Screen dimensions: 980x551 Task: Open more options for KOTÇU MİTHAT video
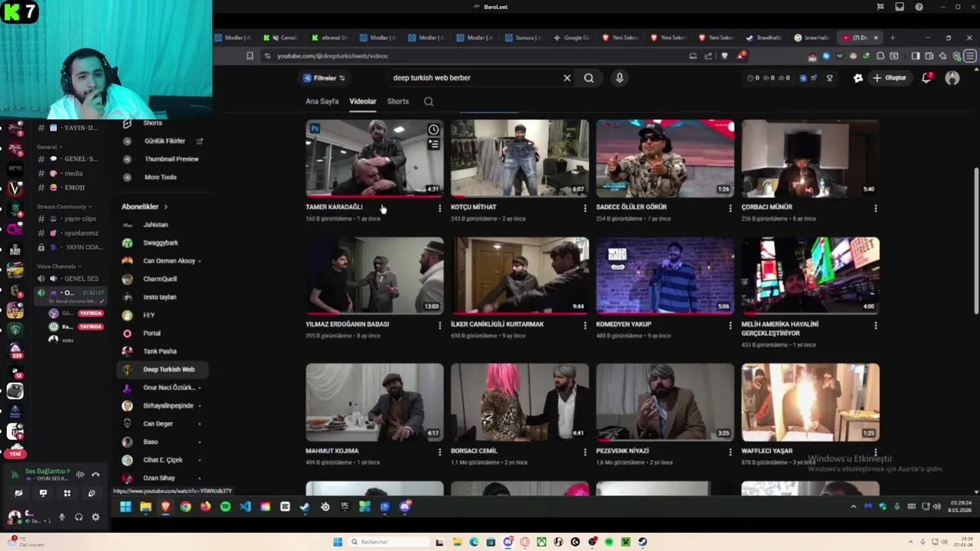click(585, 208)
